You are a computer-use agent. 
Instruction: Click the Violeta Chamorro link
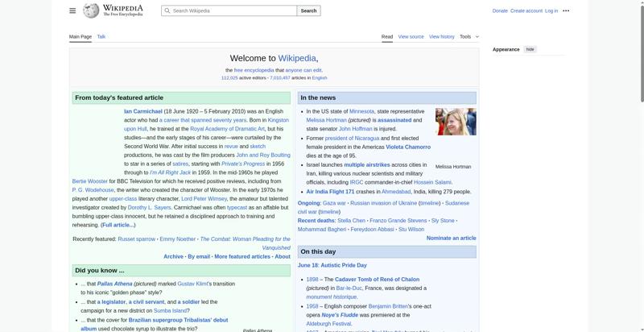coord(408,147)
